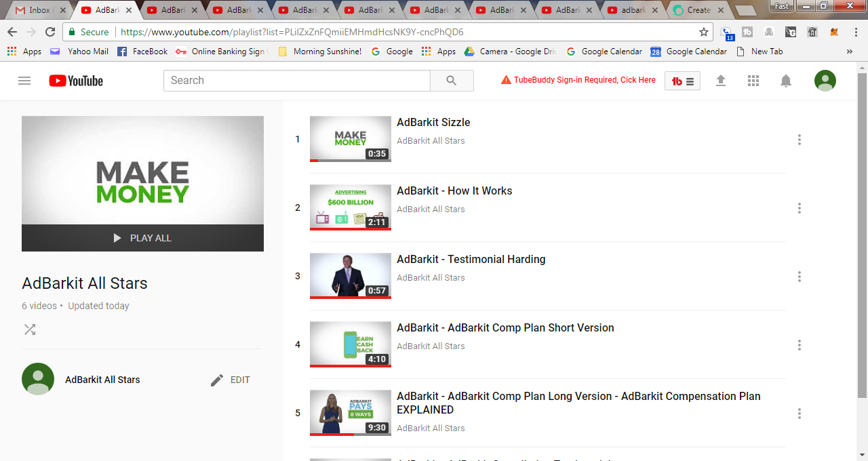Click the scroll down arrow
Viewport: 868px width, 461px height.
pos(862,455)
